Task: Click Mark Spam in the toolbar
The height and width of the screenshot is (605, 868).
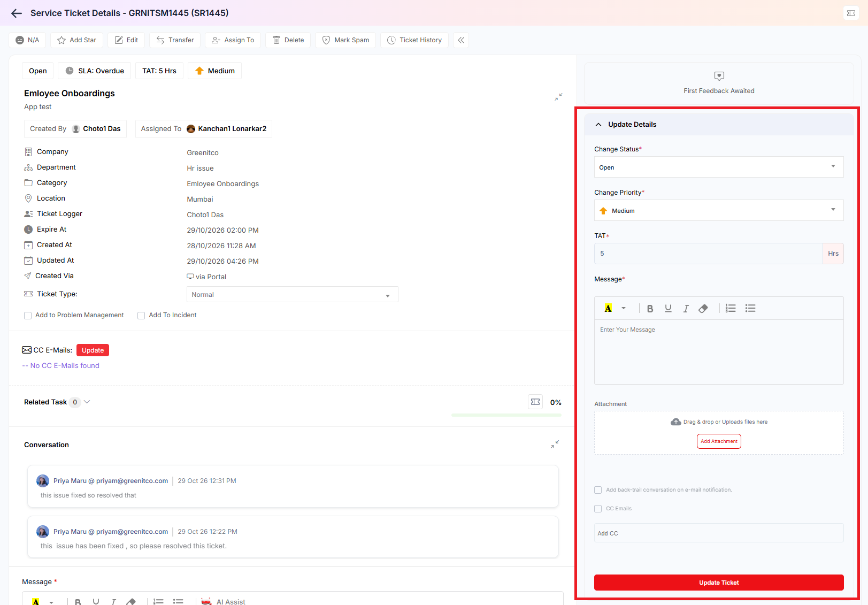Action: coord(345,40)
